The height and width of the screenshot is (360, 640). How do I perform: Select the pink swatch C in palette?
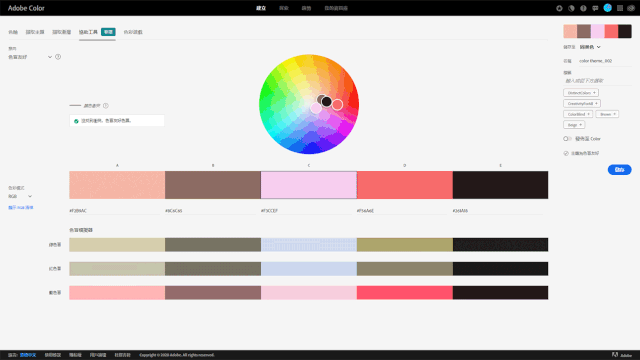pyautogui.click(x=309, y=185)
